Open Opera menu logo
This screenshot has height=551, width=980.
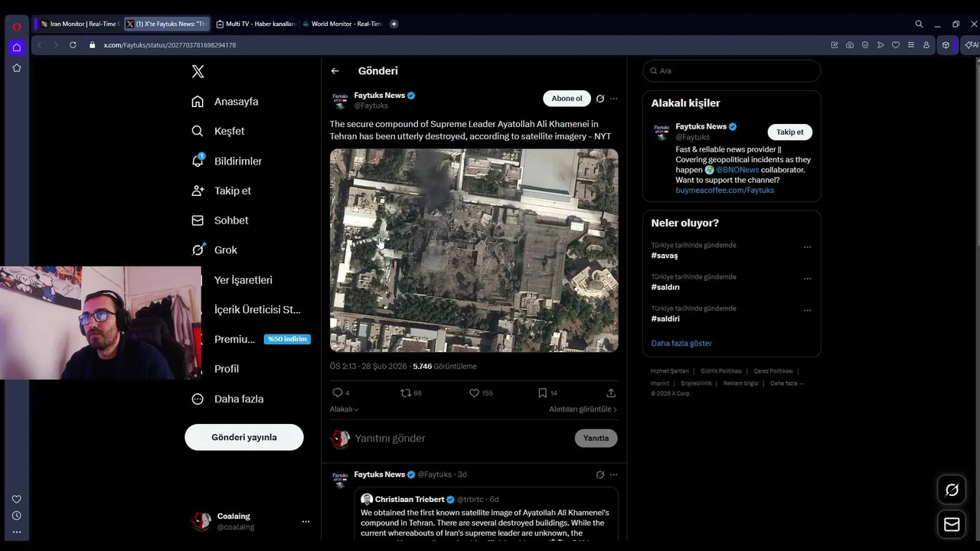coord(16,26)
